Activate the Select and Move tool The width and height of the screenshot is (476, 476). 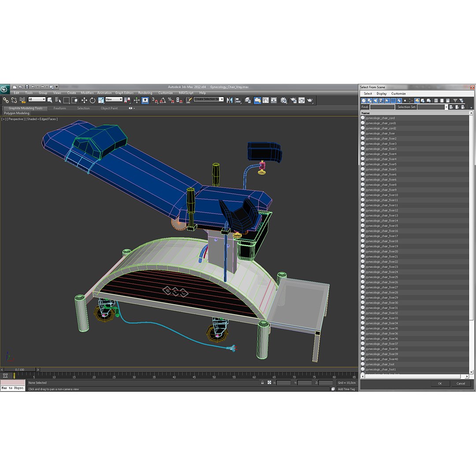pyautogui.click(x=84, y=100)
